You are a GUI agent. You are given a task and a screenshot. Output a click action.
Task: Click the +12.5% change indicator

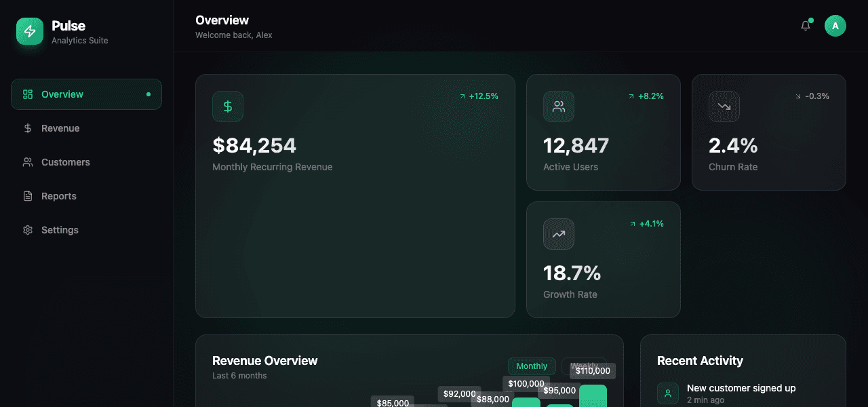(x=479, y=96)
